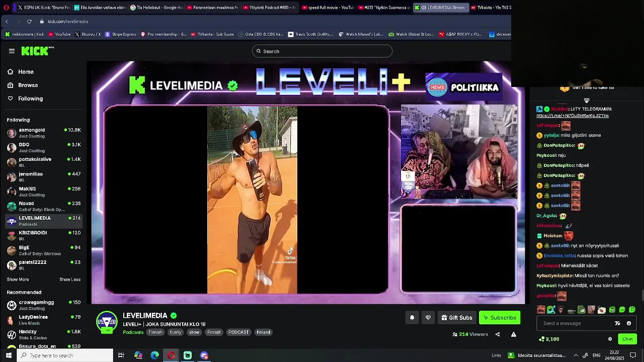Collapse pinned message chevron in chat
Screen dimensions: 644x362
[x=587, y=101]
